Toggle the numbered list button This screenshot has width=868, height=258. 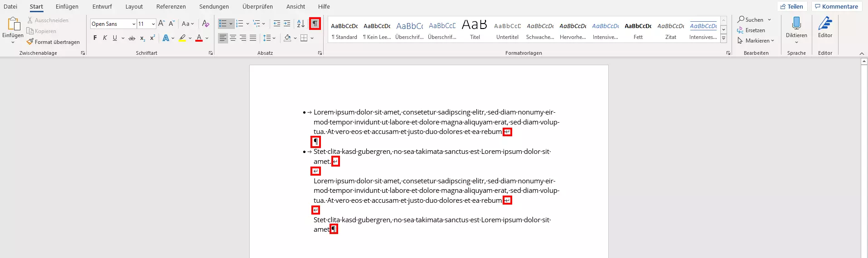tap(240, 24)
